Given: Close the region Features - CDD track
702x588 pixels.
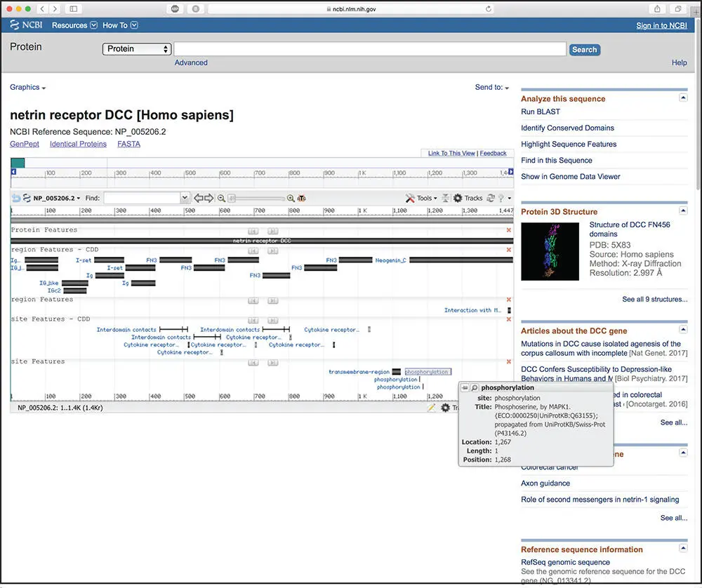Looking at the screenshot, I should point(508,250).
